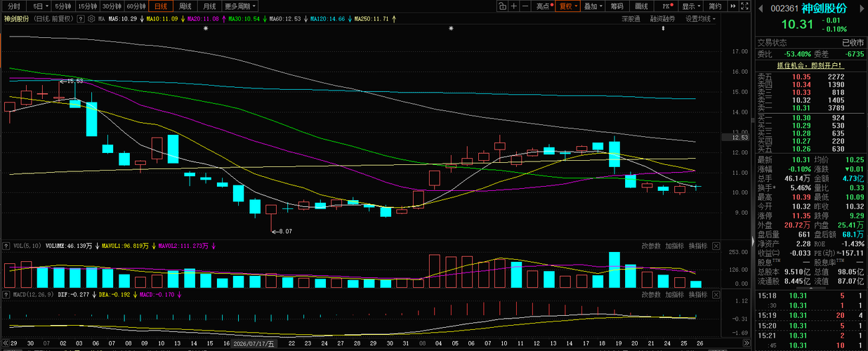The image size is (868, 351).
Task: Go to previous stock with left arrow
Action: [761, 8]
